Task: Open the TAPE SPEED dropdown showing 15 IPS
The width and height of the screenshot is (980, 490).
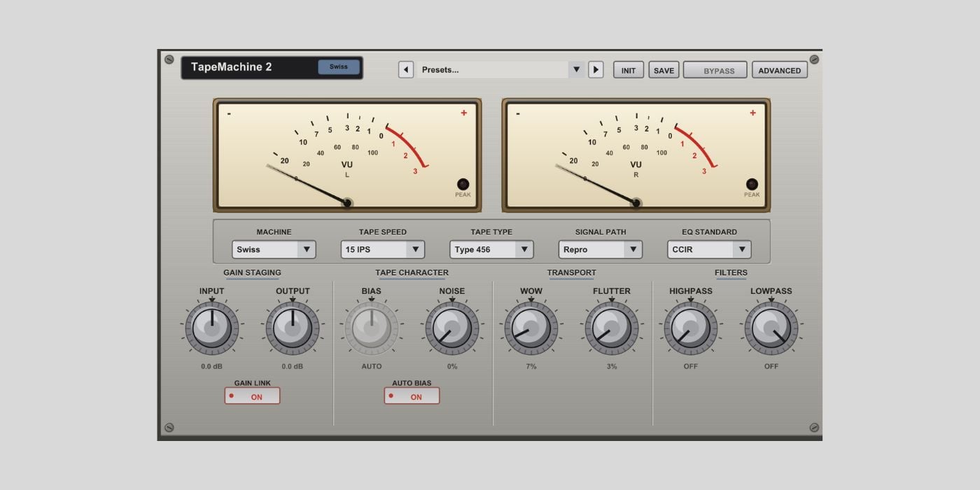Action: [383, 249]
